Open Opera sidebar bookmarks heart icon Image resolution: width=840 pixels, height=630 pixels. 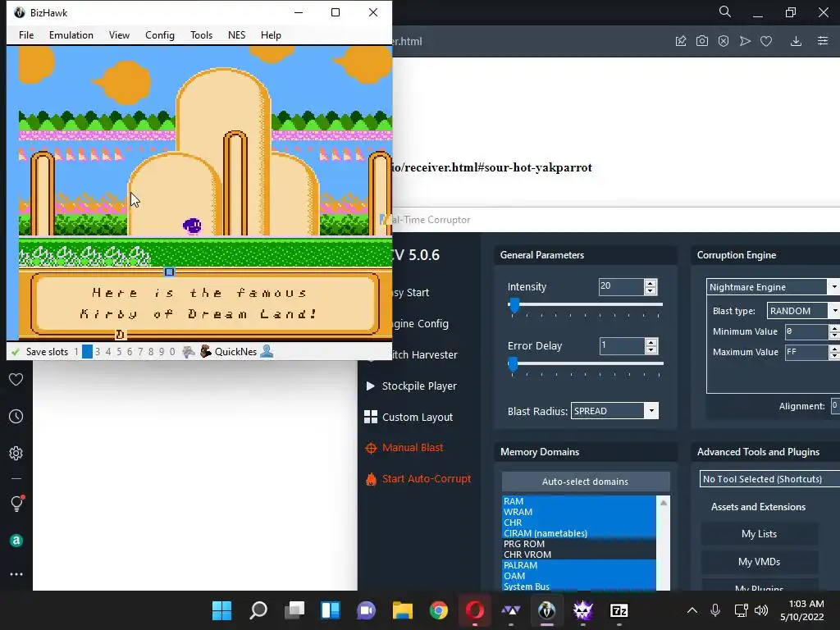[16, 380]
